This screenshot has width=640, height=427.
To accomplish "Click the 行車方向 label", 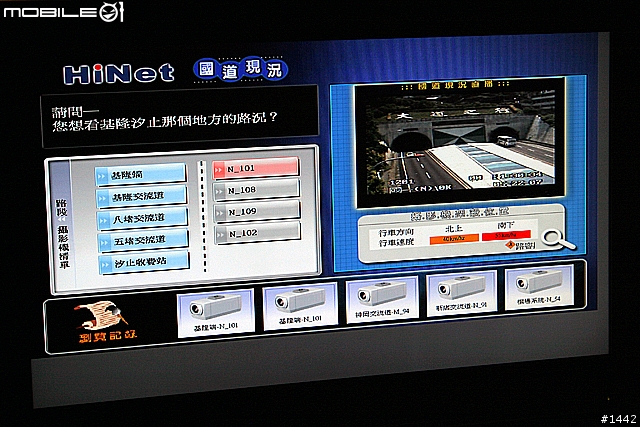I will point(396,232).
